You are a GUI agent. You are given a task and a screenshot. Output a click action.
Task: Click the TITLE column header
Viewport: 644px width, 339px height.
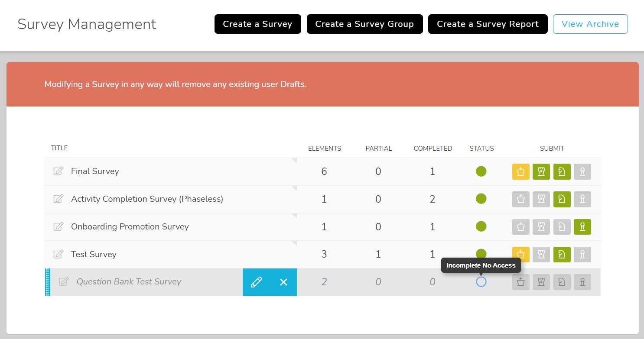pyautogui.click(x=59, y=148)
